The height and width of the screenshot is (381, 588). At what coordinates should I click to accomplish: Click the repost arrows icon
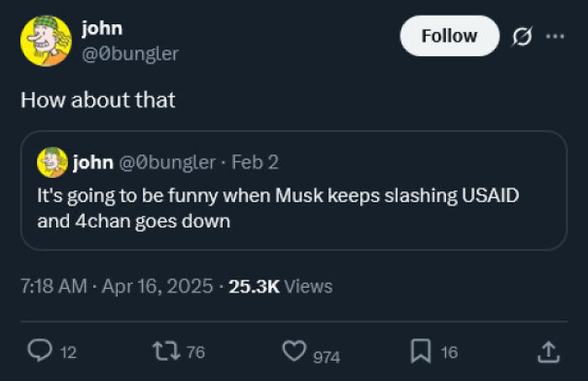[x=165, y=352]
